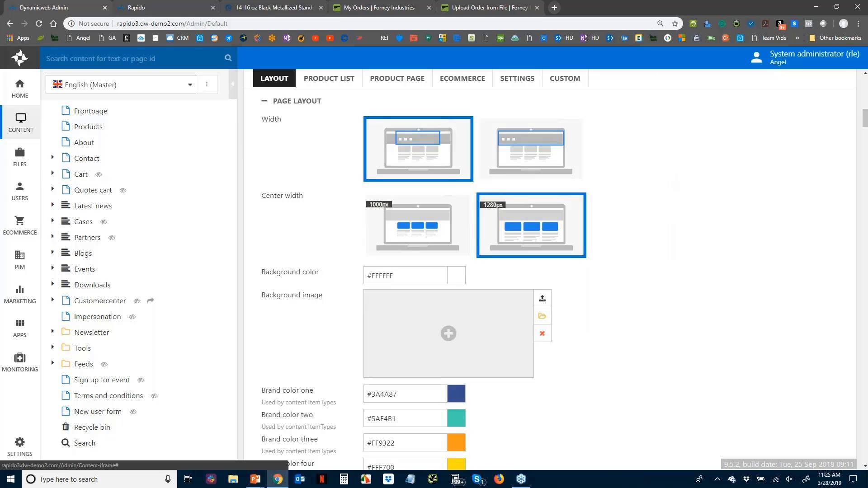This screenshot has width=868, height=488.
Task: Open the MONITORING sidebar section
Action: point(19,361)
